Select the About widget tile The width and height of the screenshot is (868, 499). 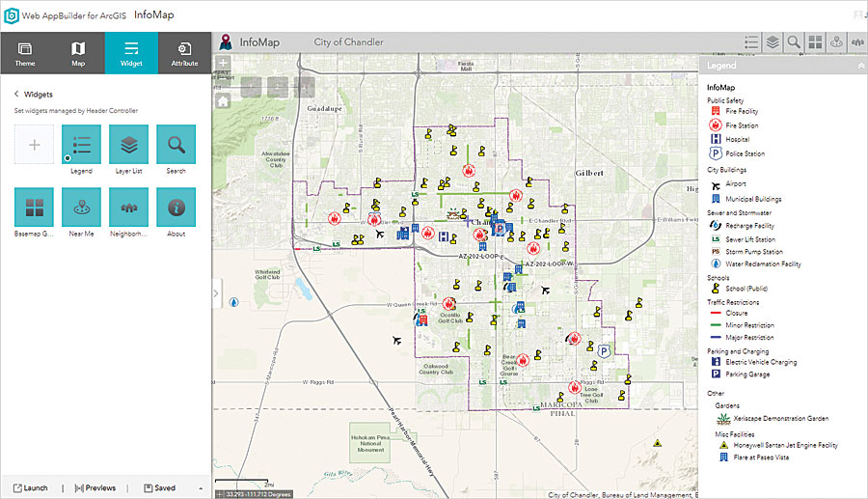(176, 208)
